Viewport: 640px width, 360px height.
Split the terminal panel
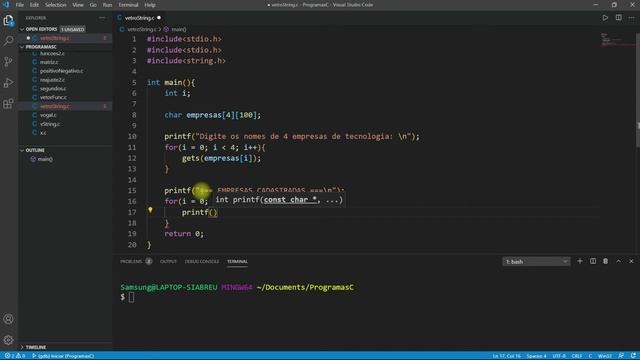(593, 261)
